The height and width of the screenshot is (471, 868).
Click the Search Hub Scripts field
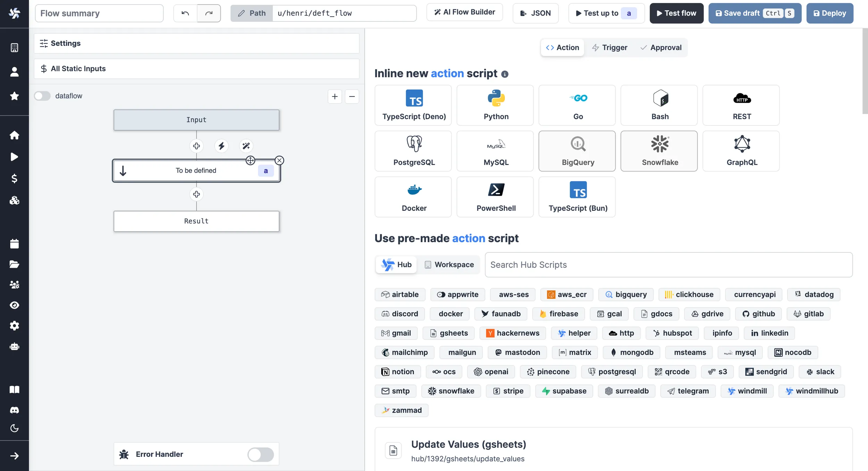[x=668, y=265]
